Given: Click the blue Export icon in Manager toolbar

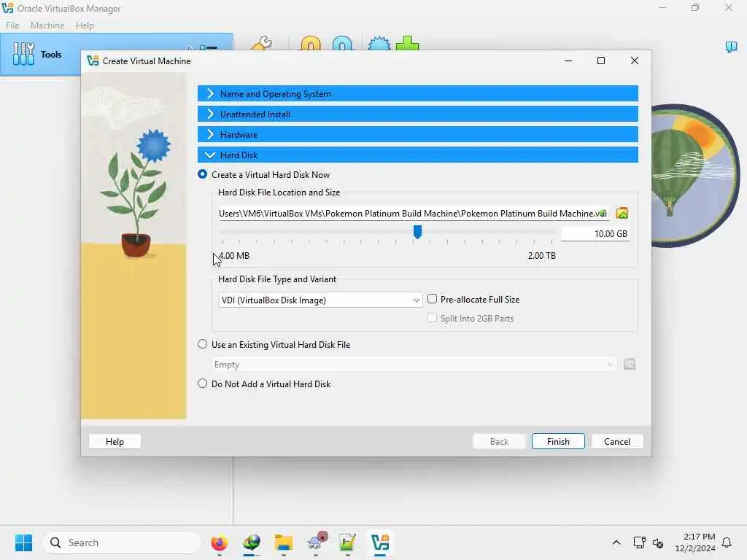Looking at the screenshot, I should [343, 43].
